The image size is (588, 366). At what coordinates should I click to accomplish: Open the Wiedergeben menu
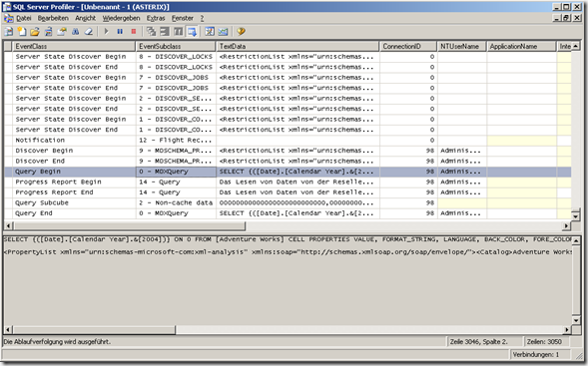(x=121, y=18)
